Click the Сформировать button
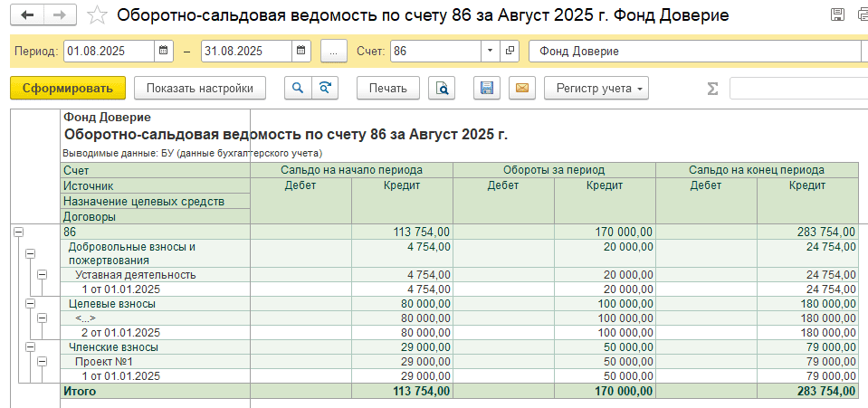This screenshot has width=868, height=408. coord(67,88)
